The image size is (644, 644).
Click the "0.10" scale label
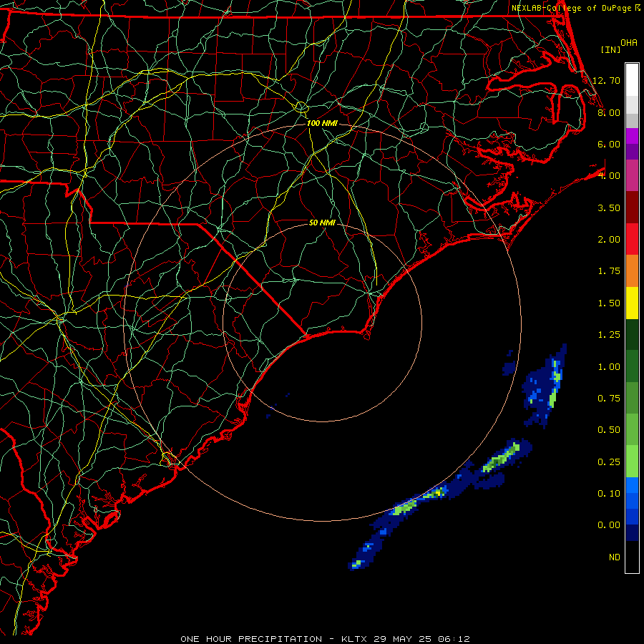click(x=609, y=494)
